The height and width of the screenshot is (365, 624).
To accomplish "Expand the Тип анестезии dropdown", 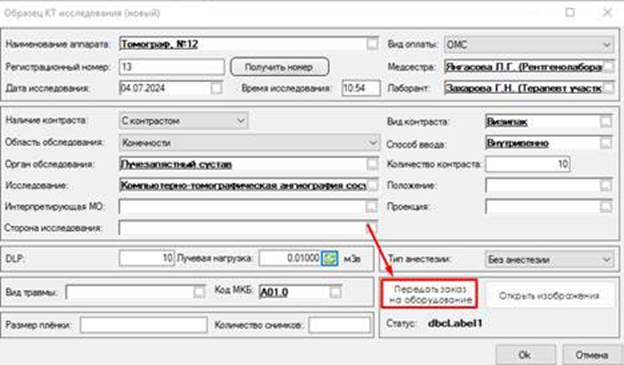I will click(606, 260).
